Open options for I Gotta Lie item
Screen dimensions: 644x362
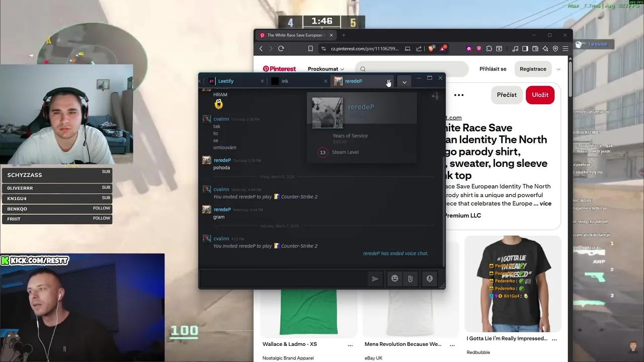point(554,339)
